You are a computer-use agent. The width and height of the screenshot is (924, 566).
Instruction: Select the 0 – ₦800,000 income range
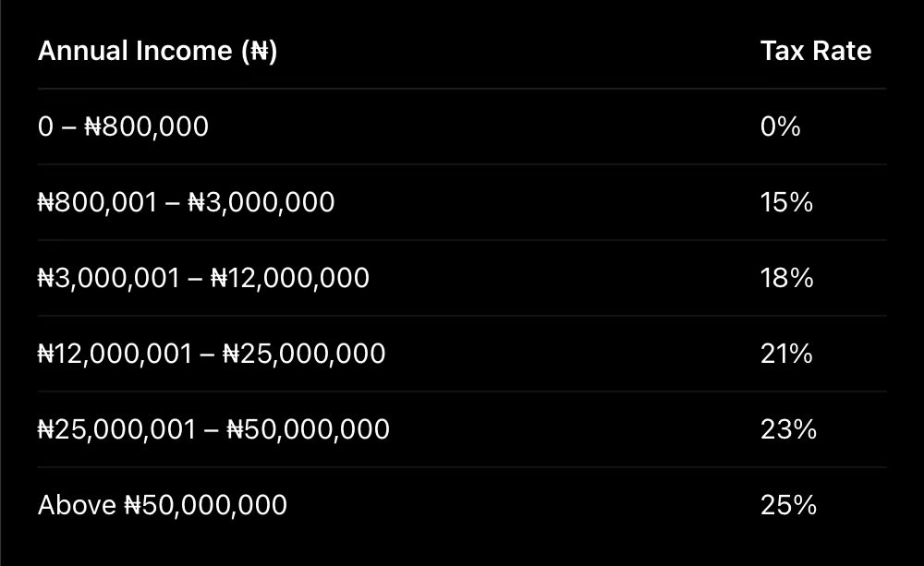click(x=123, y=126)
